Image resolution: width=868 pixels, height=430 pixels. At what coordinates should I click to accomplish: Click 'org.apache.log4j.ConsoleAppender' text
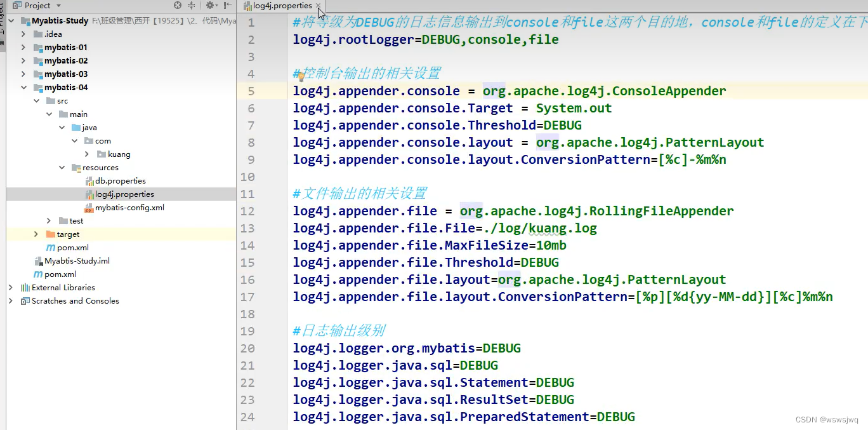pyautogui.click(x=605, y=91)
